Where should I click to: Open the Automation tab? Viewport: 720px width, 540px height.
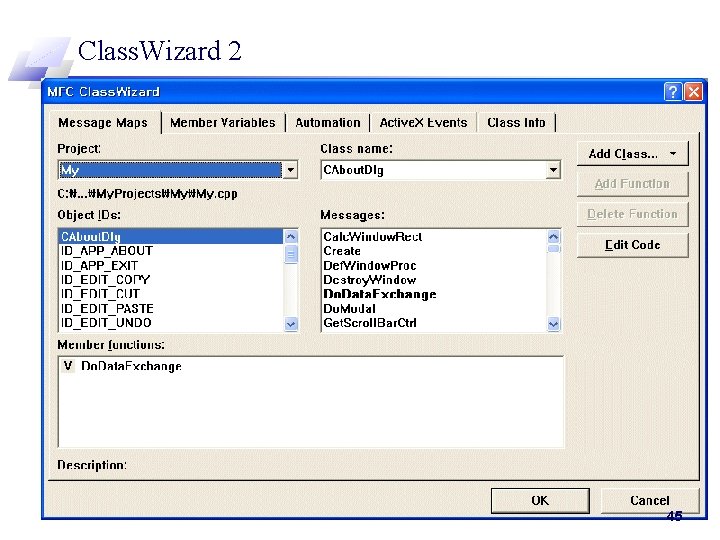coord(327,123)
